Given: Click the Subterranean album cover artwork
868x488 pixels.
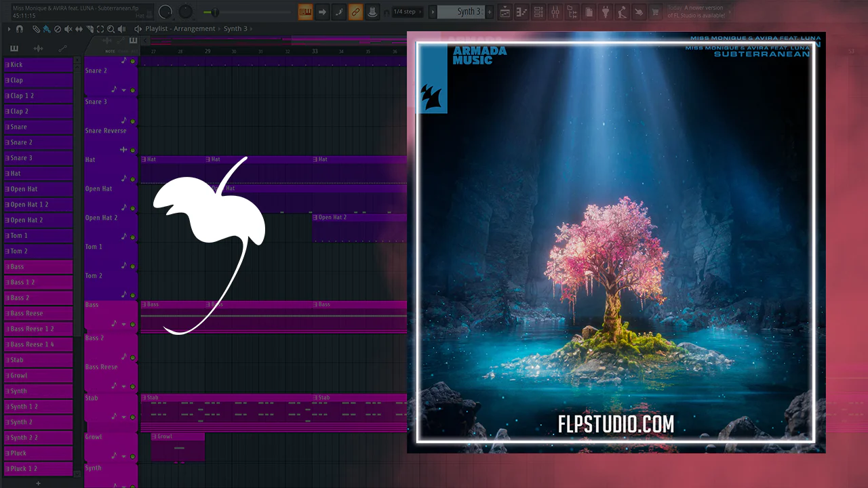Looking at the screenshot, I should tap(616, 242).
